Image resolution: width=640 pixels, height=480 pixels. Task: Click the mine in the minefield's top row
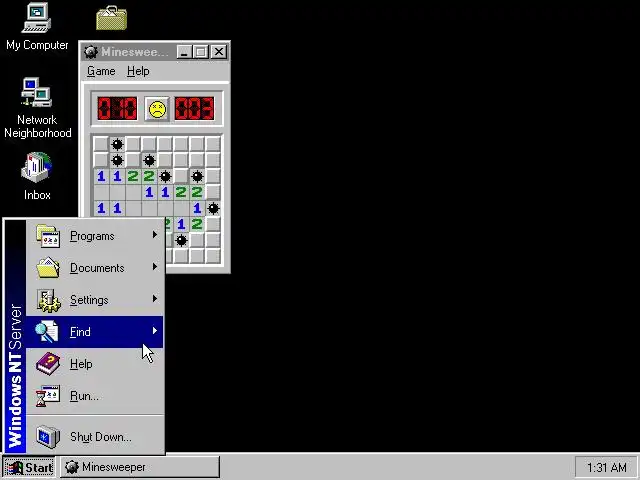point(117,144)
